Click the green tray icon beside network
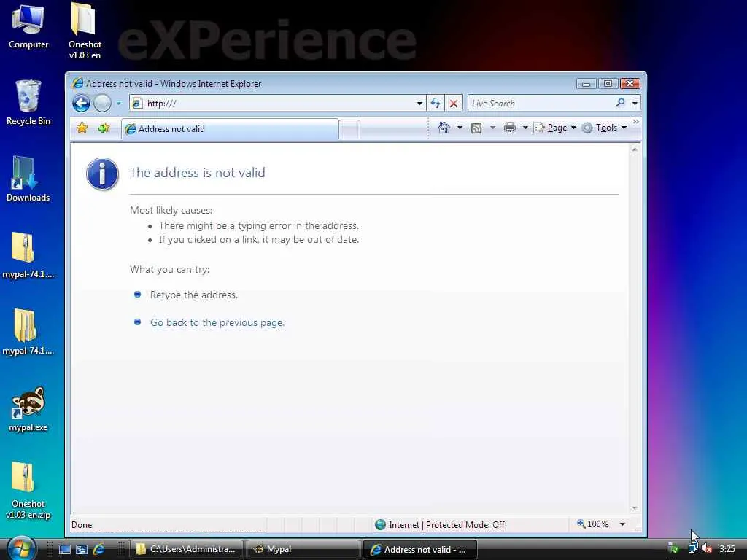Viewport: 747px width, 560px height. click(x=673, y=548)
